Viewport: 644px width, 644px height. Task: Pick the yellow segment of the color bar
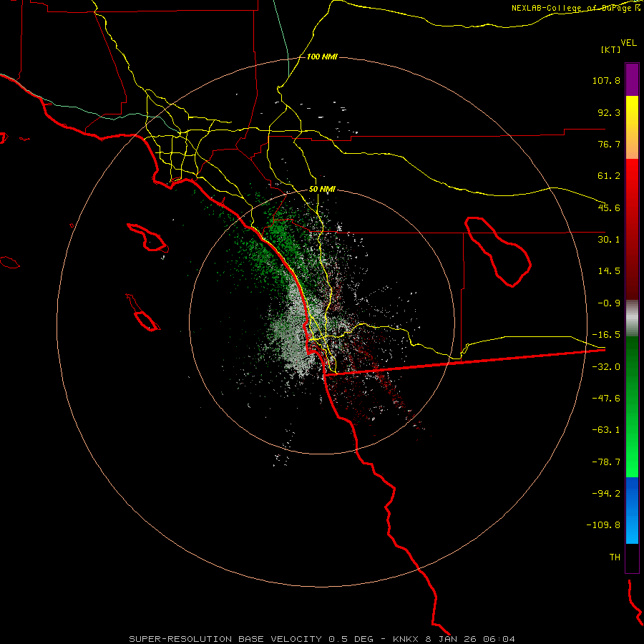(632, 127)
